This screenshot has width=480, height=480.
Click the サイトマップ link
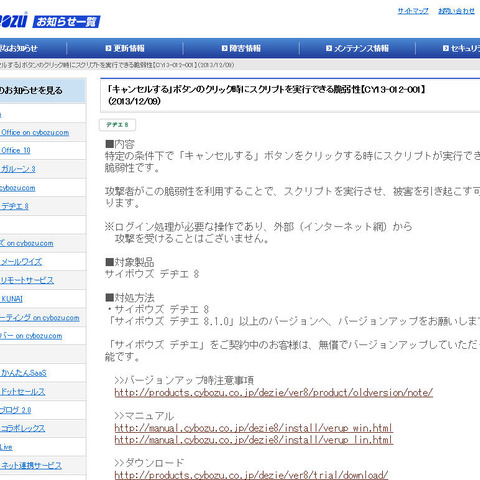(413, 11)
